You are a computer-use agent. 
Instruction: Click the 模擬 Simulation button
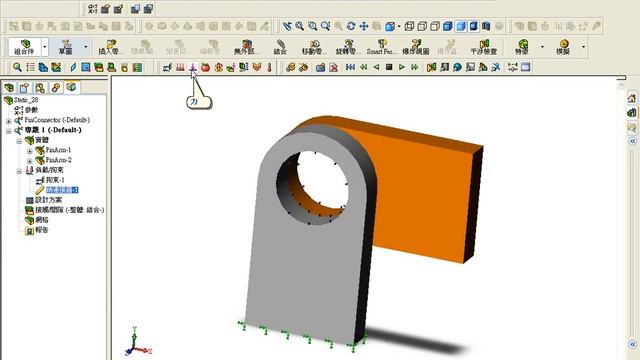563,47
